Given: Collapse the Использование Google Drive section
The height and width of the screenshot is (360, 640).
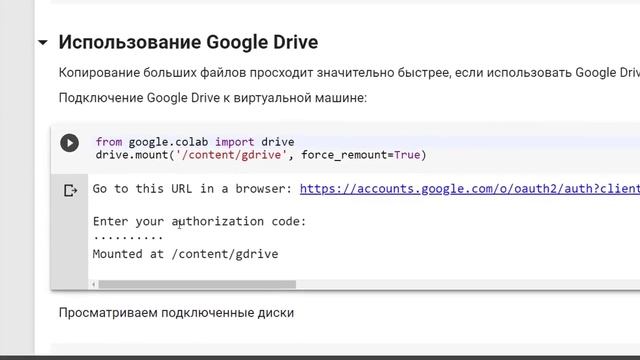Looking at the screenshot, I should click(x=43, y=42).
